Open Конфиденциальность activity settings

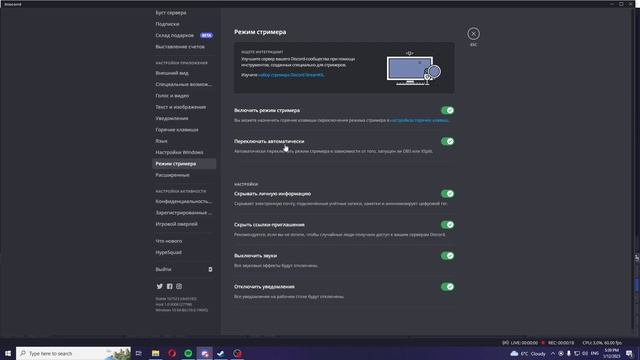tap(184, 201)
